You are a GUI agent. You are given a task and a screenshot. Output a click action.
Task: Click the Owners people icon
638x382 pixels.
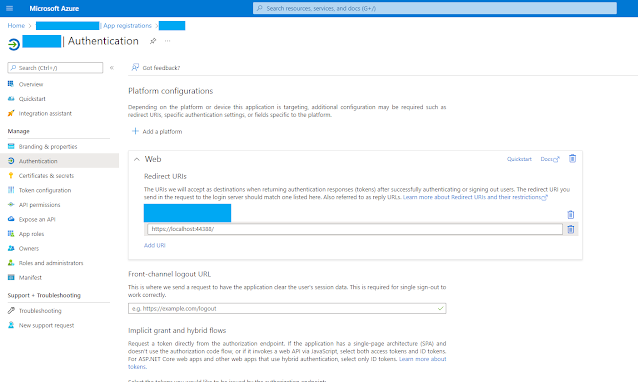(11, 248)
